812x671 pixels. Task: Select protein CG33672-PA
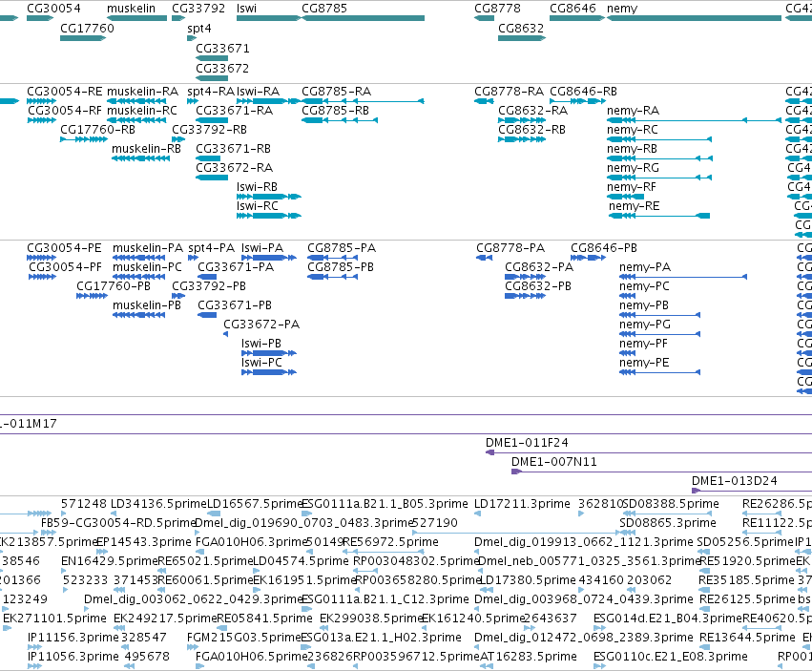226,334
